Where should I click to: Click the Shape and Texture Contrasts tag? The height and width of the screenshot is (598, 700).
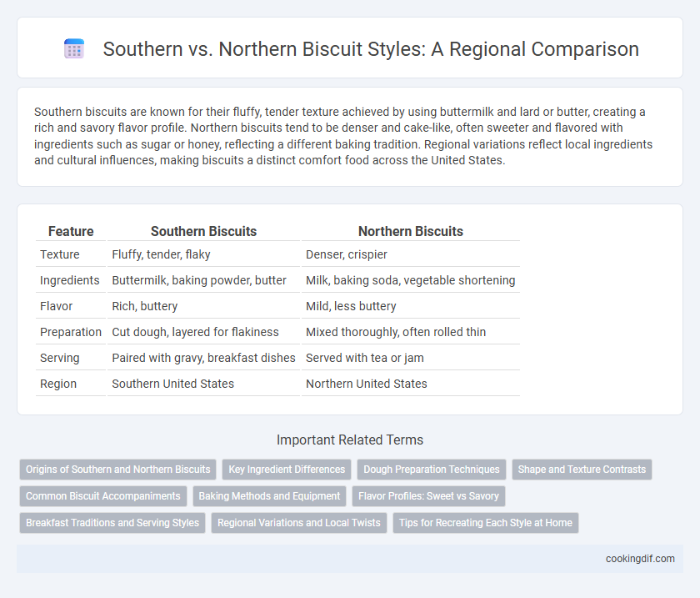[582, 470]
